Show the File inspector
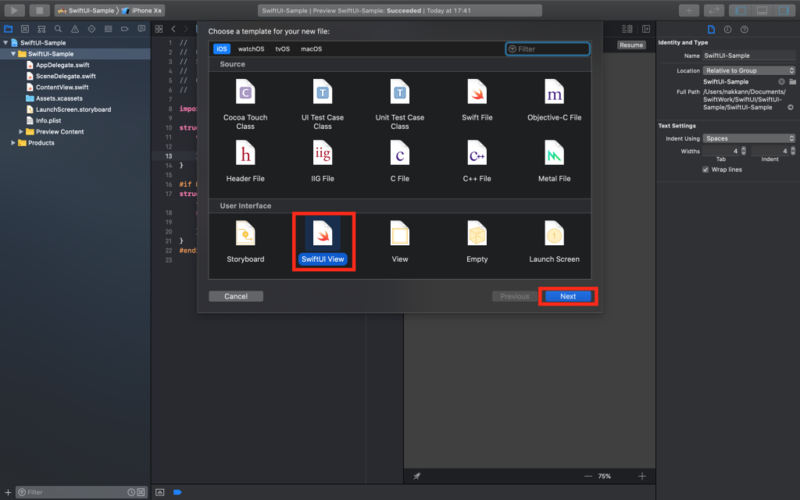Screen dimensions: 800x500 click(x=711, y=30)
